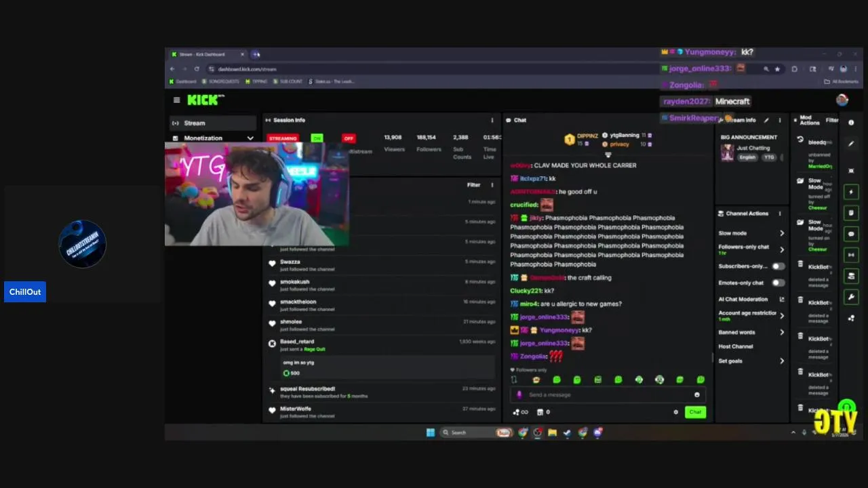Open a new browser tab
Image resolution: width=868 pixels, height=488 pixels.
coord(256,54)
